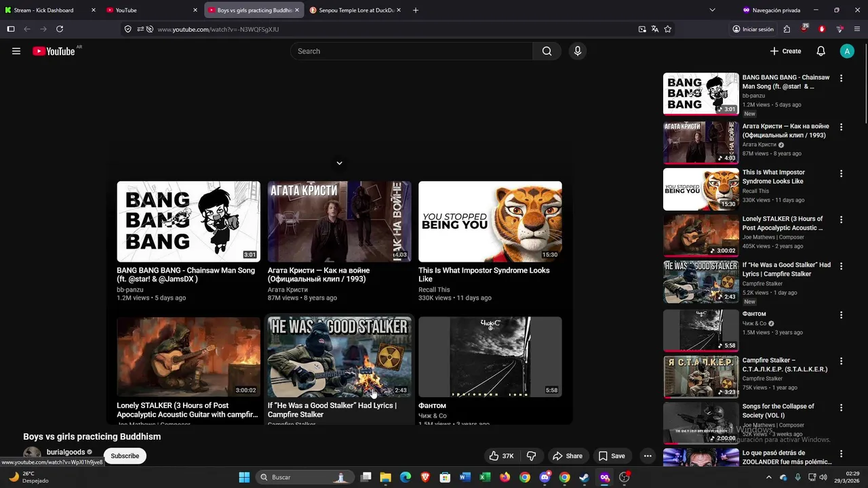Image resolution: width=868 pixels, height=488 pixels.
Task: Click Iniciar sesión in browser toolbar
Action: click(753, 29)
